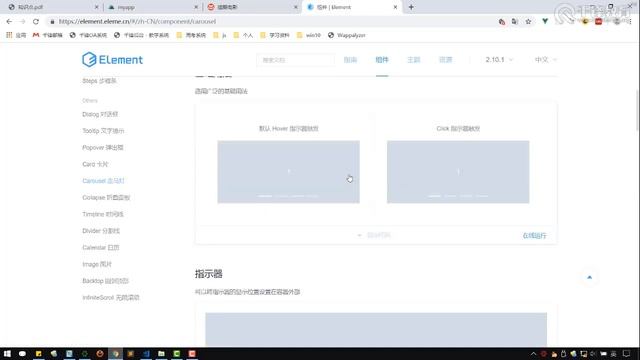Open File Explorer folder icon in taskbar
The width and height of the screenshot is (640, 360).
pos(161,353)
